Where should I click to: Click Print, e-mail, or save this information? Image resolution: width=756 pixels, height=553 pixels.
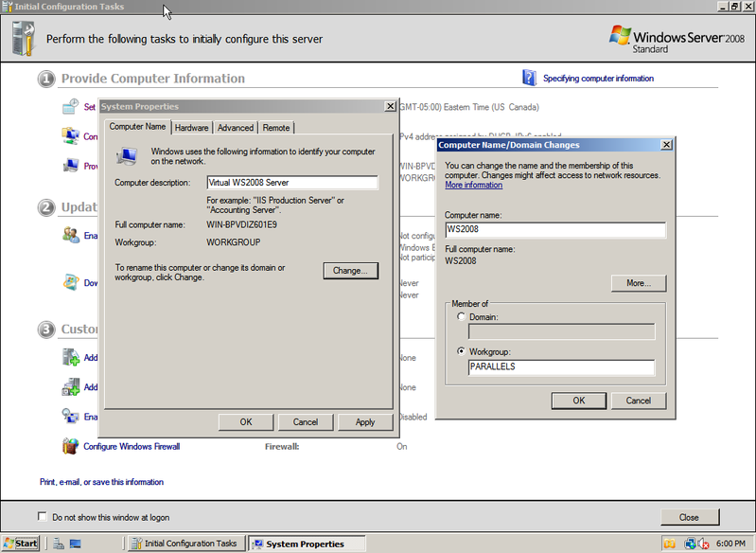[x=102, y=482]
